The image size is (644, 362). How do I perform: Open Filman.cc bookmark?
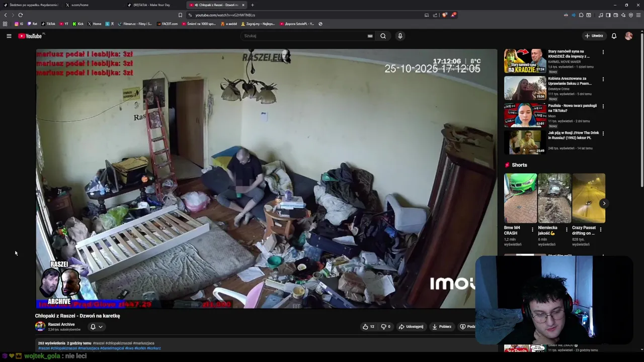coord(135,24)
